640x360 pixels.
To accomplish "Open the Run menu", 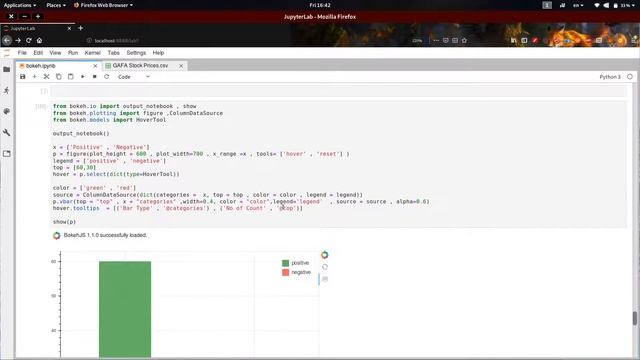I will pos(73,53).
